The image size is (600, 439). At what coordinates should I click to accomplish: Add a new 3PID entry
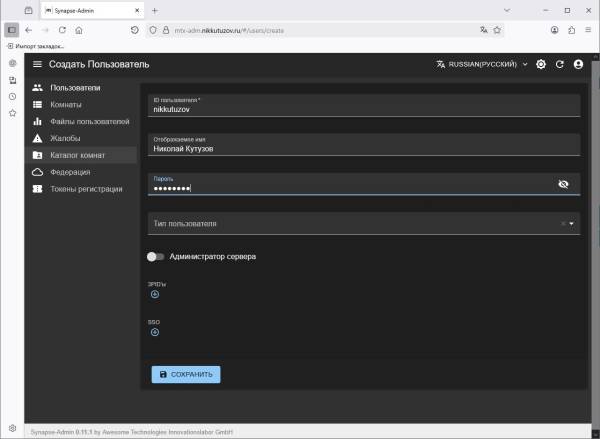155,294
